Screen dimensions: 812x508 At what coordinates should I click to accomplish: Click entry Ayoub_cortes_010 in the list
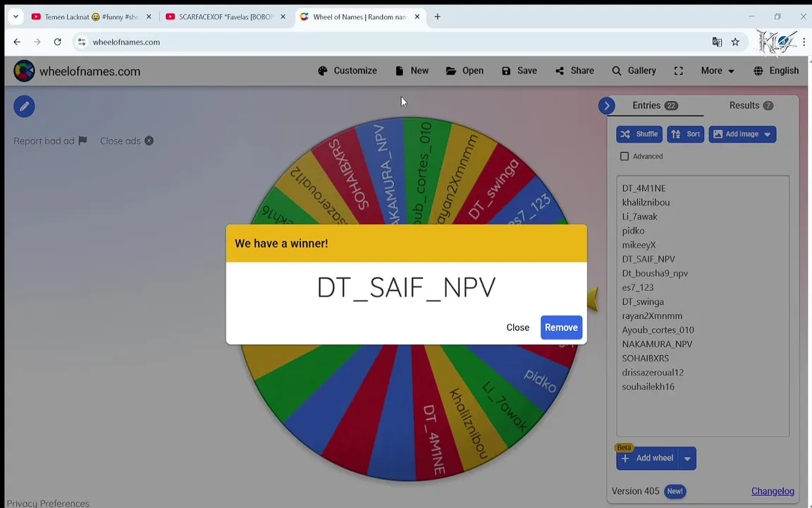coord(658,329)
